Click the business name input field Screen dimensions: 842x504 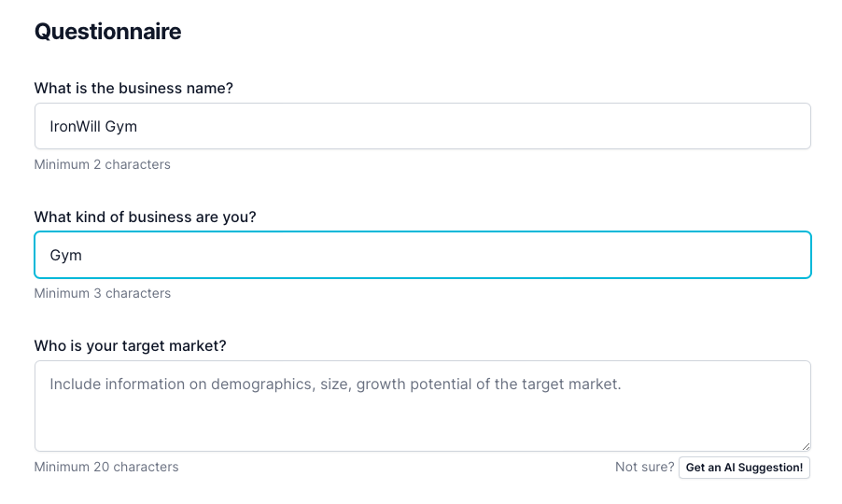point(422,126)
